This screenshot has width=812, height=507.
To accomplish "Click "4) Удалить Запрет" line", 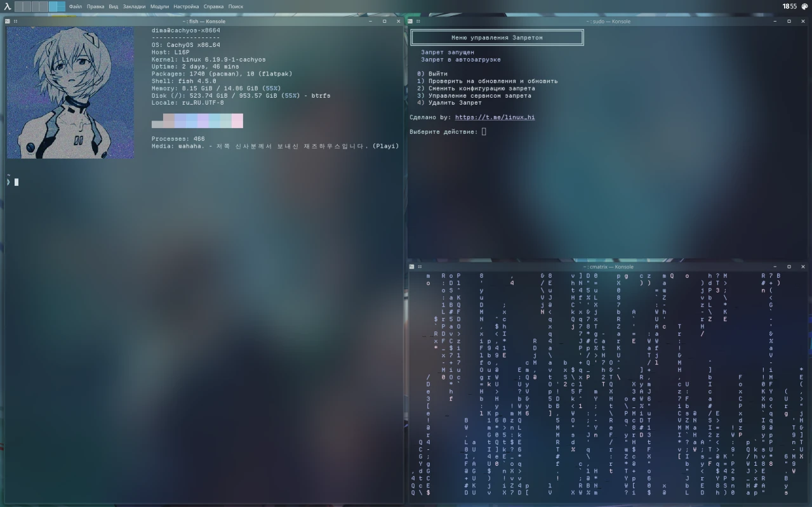I will pyautogui.click(x=449, y=103).
